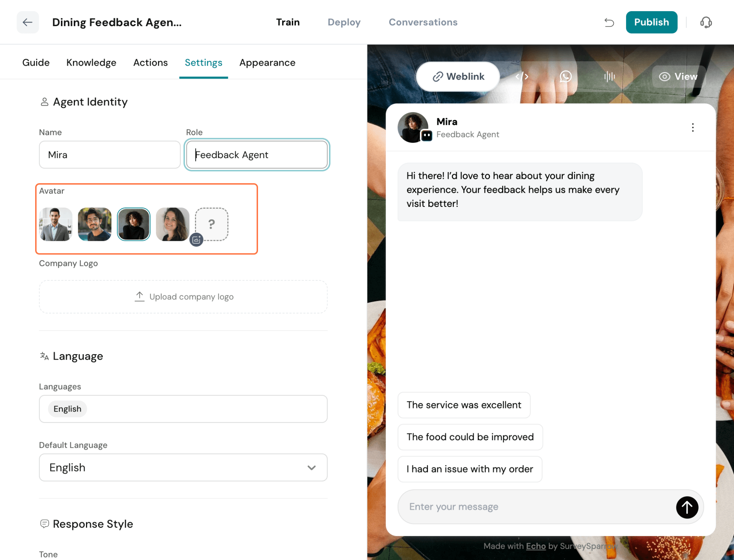Open the Appearance tab
This screenshot has width=734, height=560.
click(267, 63)
